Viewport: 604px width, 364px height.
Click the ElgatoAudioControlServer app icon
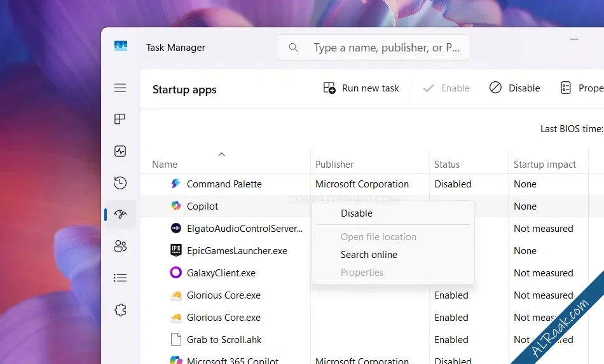tap(175, 228)
